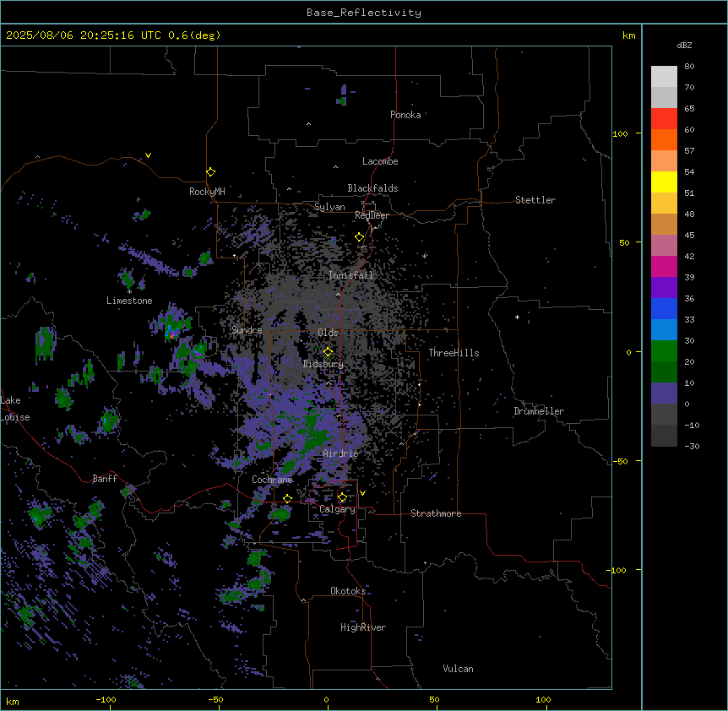Pick the magenta 39-42 dBZ legend swatch
This screenshot has height=711, width=728.
pyautogui.click(x=664, y=266)
